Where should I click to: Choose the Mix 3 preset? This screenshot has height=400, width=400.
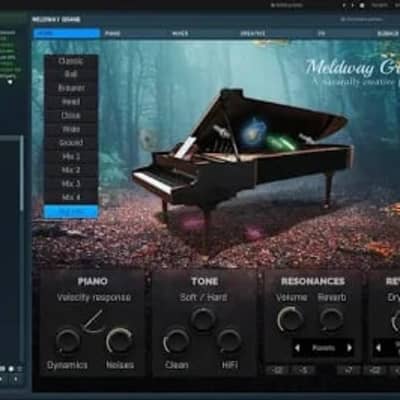coord(71,184)
